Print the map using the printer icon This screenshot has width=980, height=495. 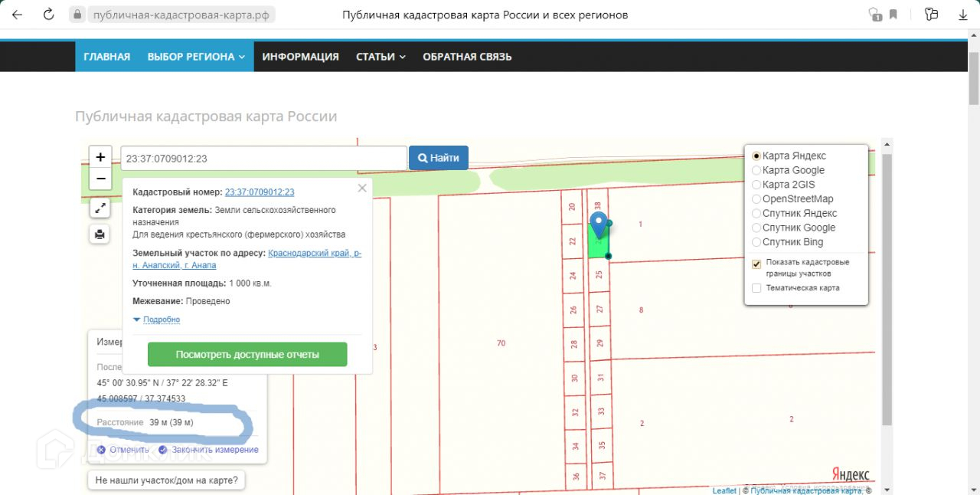coord(100,234)
